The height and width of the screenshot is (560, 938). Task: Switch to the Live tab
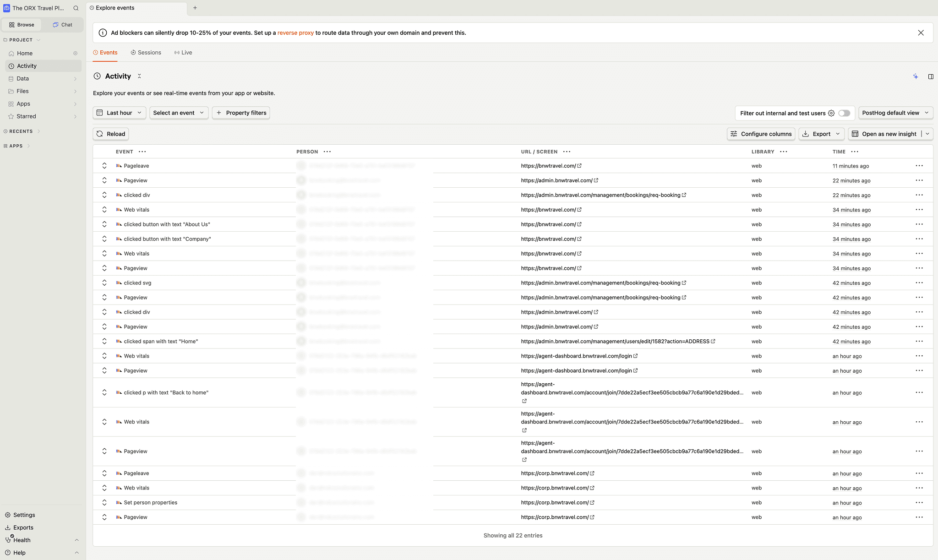183,53
